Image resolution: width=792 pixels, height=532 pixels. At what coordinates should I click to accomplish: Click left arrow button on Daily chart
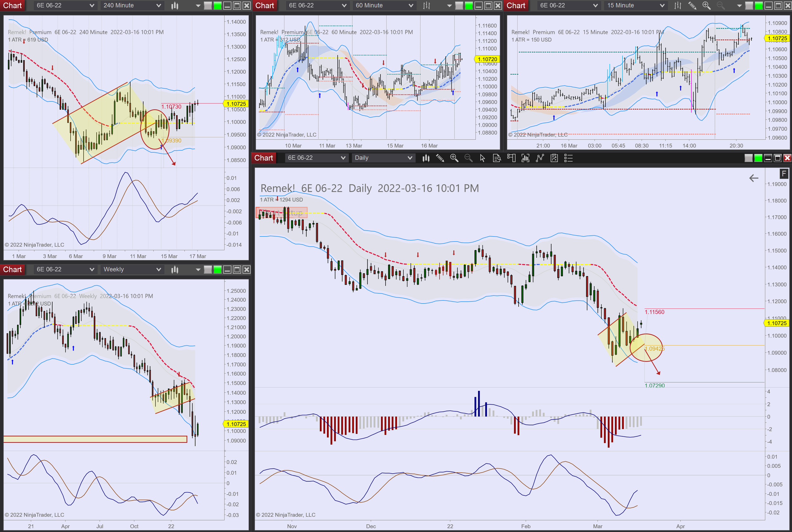(x=754, y=178)
